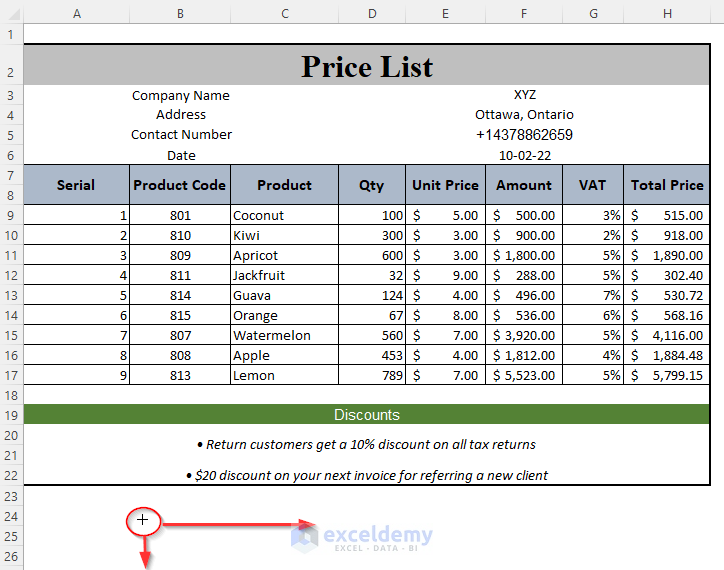
Task: Click Lemon's total price 5,799.15
Action: [x=667, y=375]
